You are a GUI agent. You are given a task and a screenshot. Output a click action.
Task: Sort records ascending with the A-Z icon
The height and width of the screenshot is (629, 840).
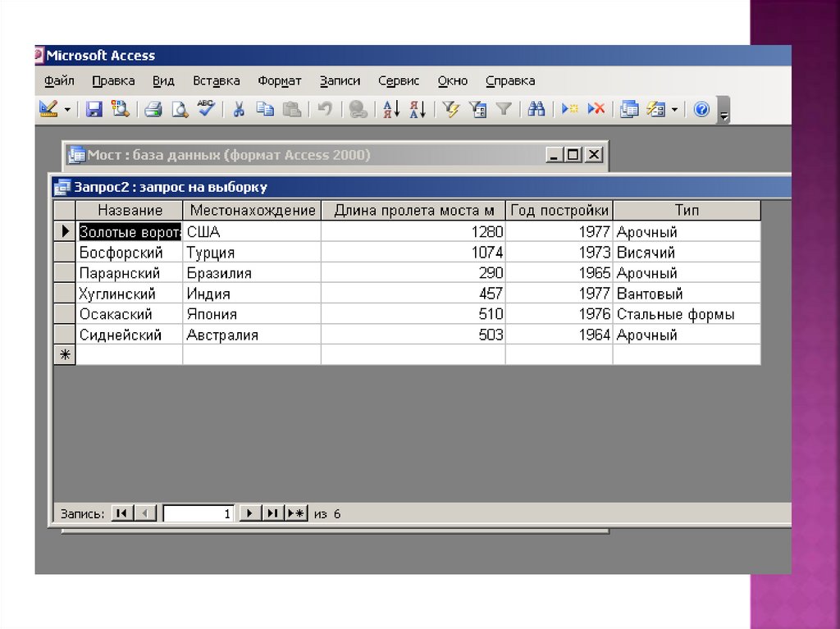click(x=391, y=109)
